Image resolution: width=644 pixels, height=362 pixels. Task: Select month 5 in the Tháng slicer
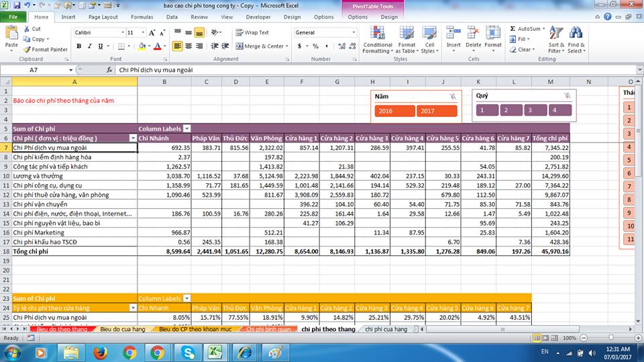pyautogui.click(x=629, y=160)
